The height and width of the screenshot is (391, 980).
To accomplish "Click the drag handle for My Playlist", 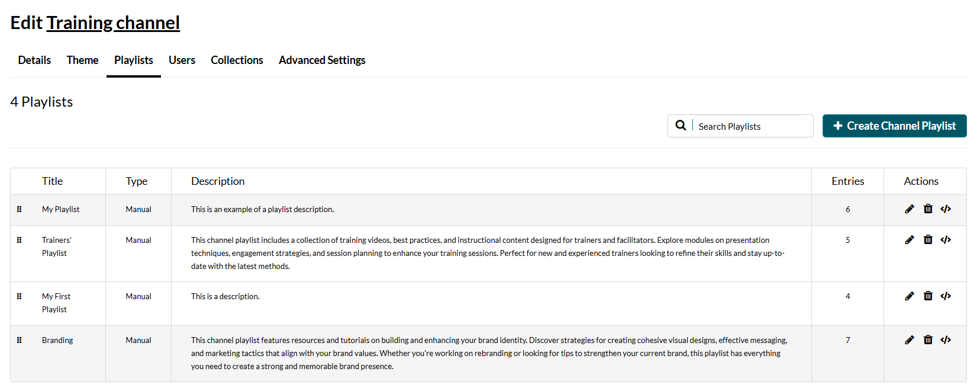I will [20, 209].
